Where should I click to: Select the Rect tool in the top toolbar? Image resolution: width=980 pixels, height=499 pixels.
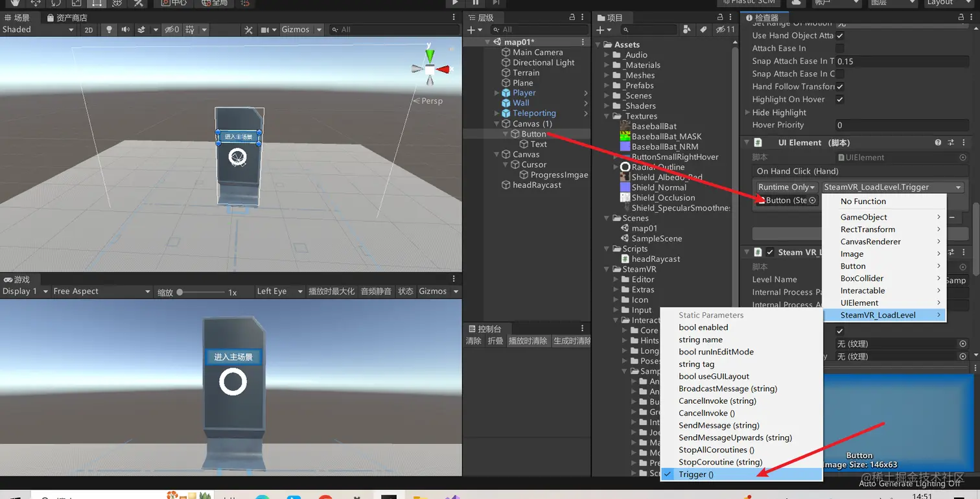tap(97, 3)
